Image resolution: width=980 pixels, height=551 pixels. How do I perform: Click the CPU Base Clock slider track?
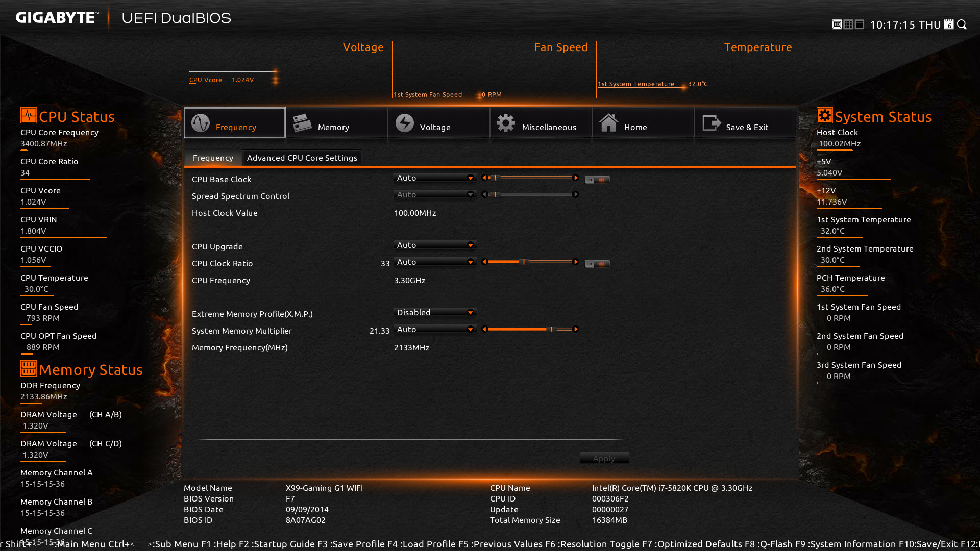pyautogui.click(x=530, y=178)
